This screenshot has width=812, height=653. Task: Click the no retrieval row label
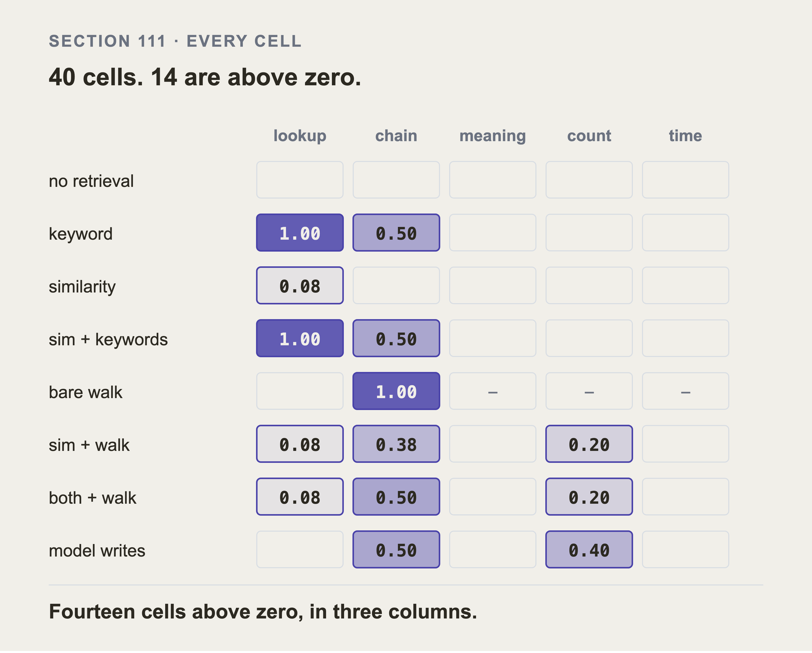click(x=91, y=181)
